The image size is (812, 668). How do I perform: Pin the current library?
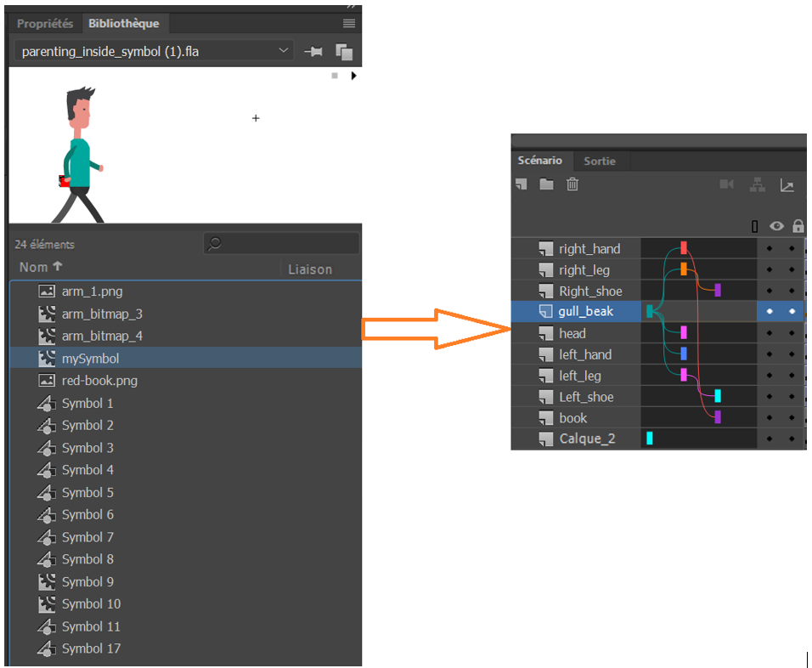point(313,51)
